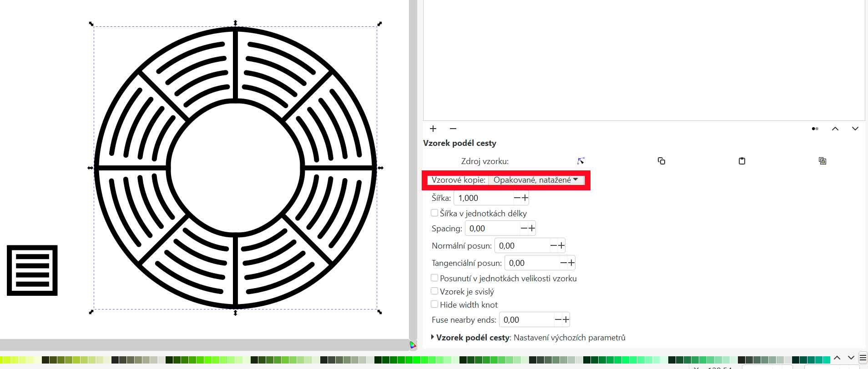Toggle path effect visibility icon

[x=815, y=129]
